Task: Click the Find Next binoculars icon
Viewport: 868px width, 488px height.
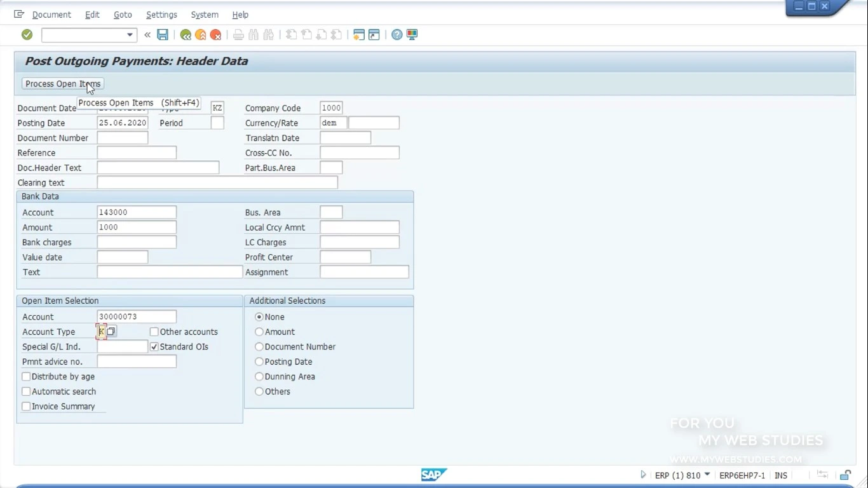Action: coord(269,35)
